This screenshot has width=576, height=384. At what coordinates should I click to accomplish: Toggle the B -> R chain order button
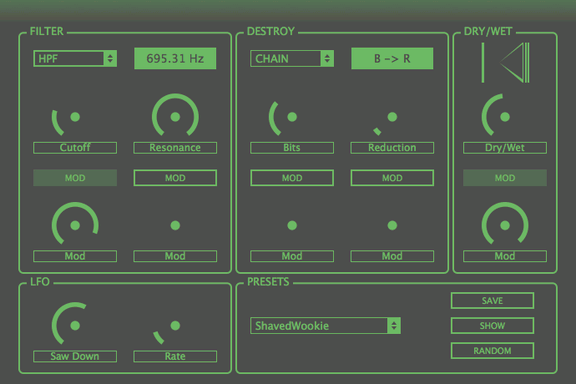[x=392, y=58]
